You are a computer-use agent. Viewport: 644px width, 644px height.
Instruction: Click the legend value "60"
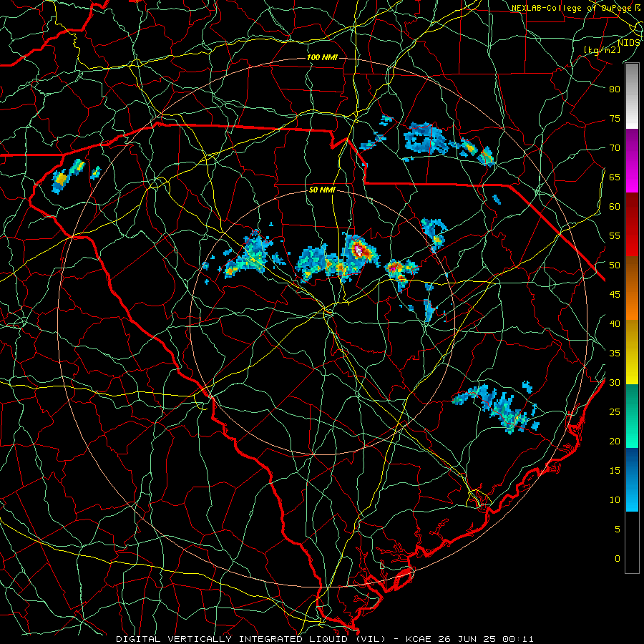615,207
